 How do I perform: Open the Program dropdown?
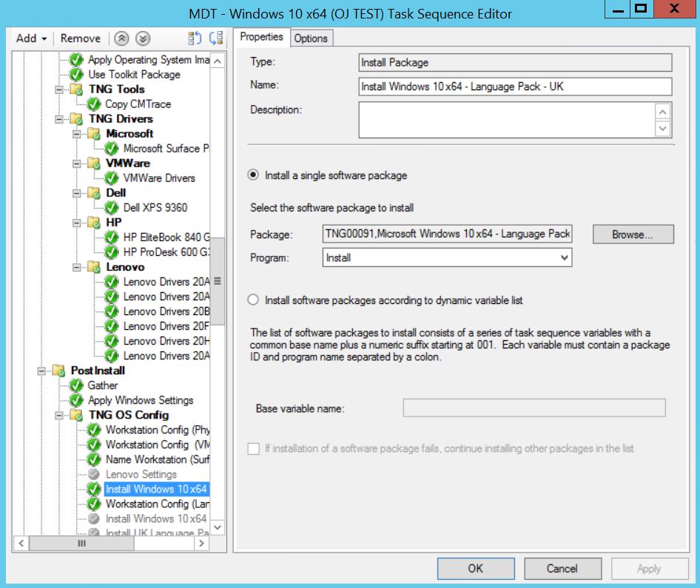pyautogui.click(x=563, y=257)
